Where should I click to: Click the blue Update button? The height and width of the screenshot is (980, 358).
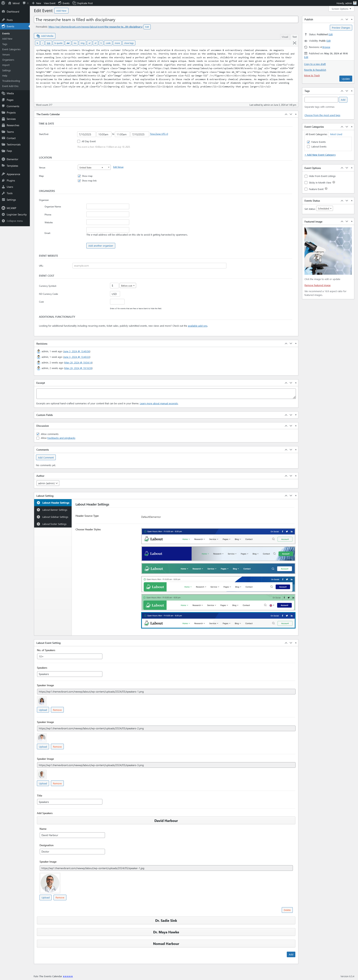click(x=346, y=79)
